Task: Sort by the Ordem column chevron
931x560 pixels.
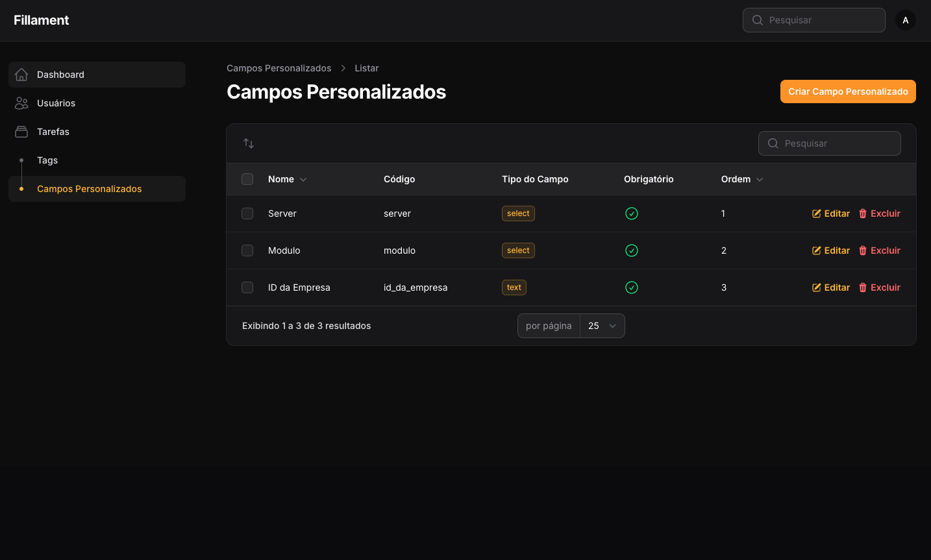Action: pos(760,180)
